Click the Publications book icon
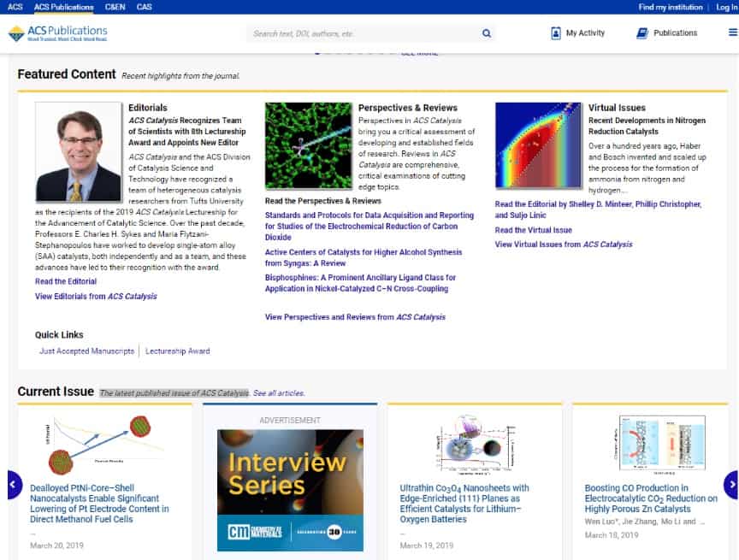This screenshot has height=560, width=739. click(x=642, y=33)
